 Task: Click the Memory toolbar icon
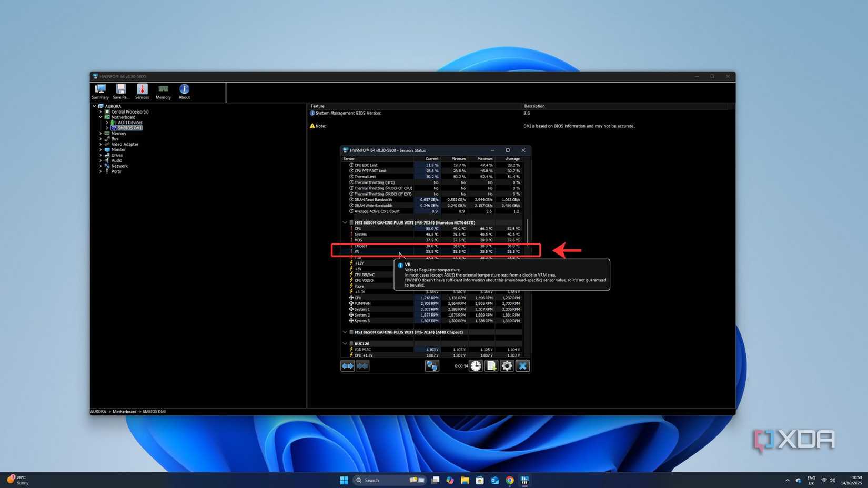click(163, 91)
